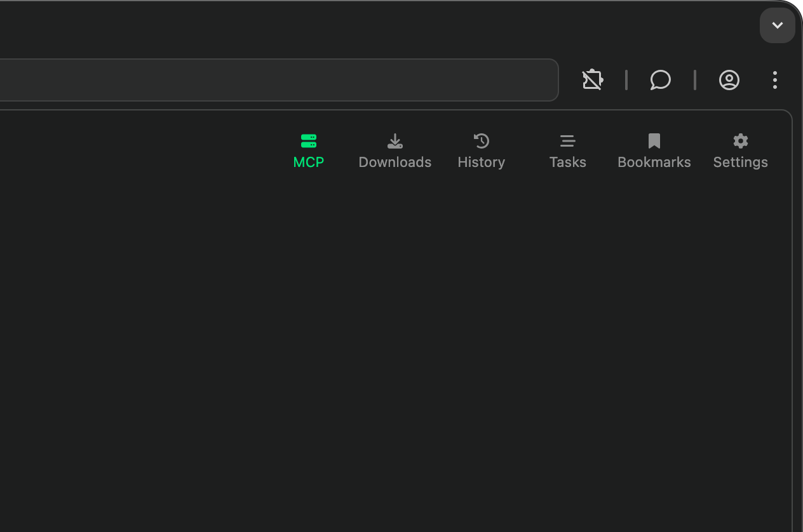Open the Downloads panel via its download icon
Viewport: 803px width, 532px height.
pos(395,140)
